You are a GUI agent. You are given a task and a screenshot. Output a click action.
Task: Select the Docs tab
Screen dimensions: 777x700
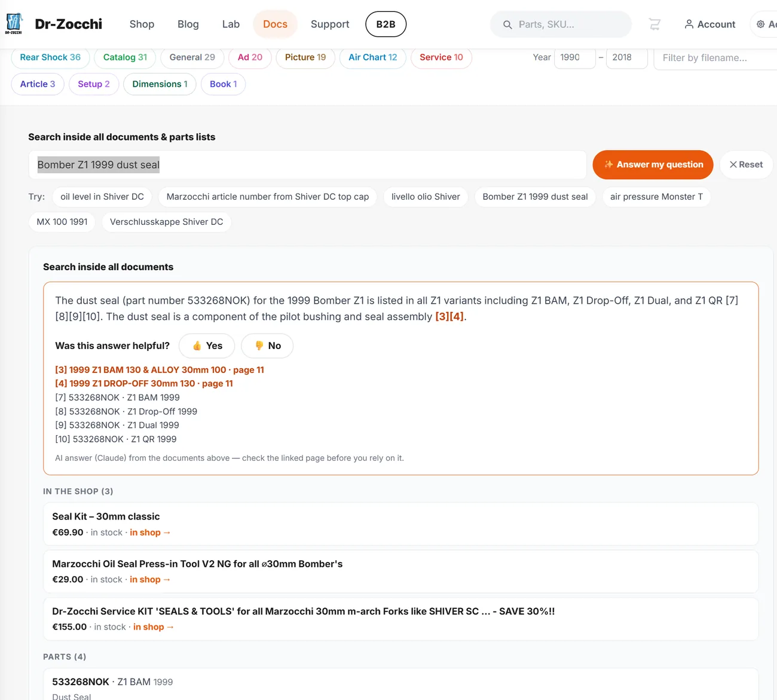[x=275, y=25]
